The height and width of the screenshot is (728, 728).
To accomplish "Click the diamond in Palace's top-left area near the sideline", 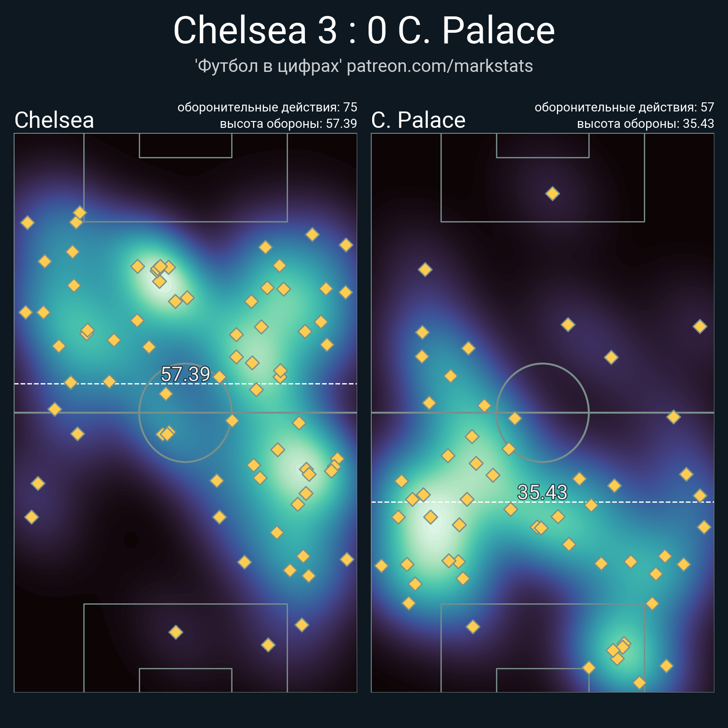I will (425, 269).
